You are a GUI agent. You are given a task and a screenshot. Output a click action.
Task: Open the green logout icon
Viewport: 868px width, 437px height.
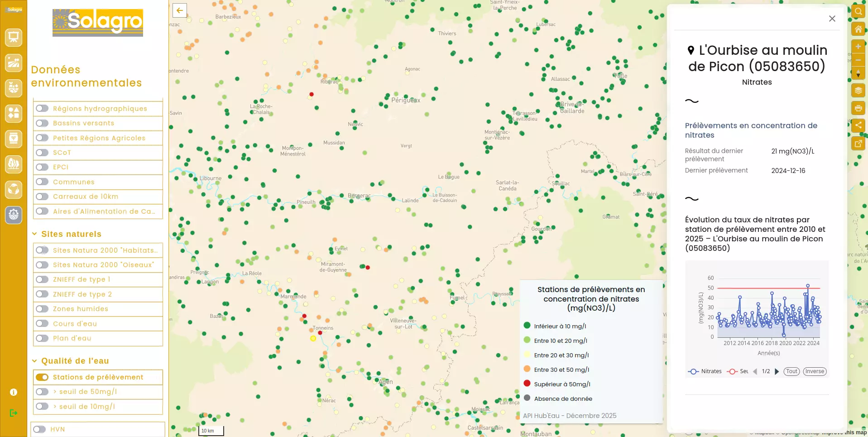pyautogui.click(x=14, y=413)
